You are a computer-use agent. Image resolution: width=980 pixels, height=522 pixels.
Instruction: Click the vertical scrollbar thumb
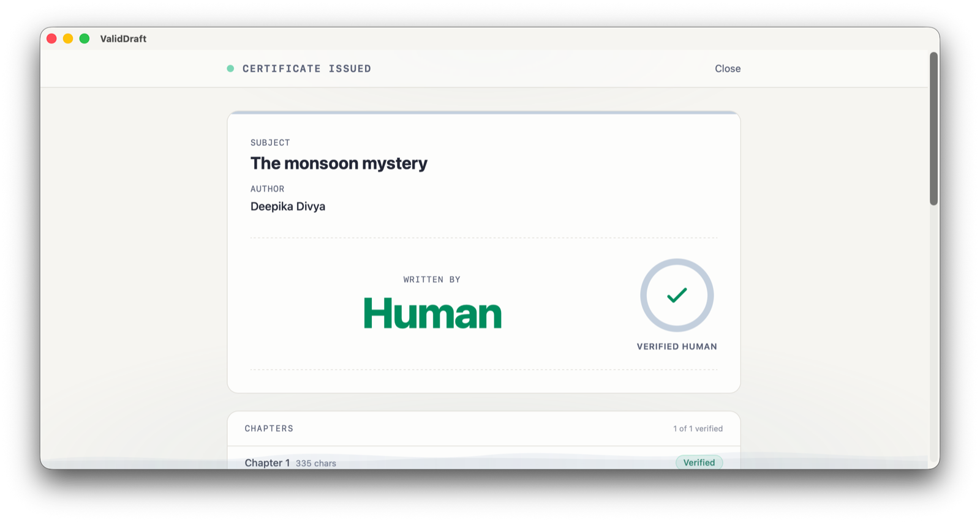pyautogui.click(x=933, y=129)
